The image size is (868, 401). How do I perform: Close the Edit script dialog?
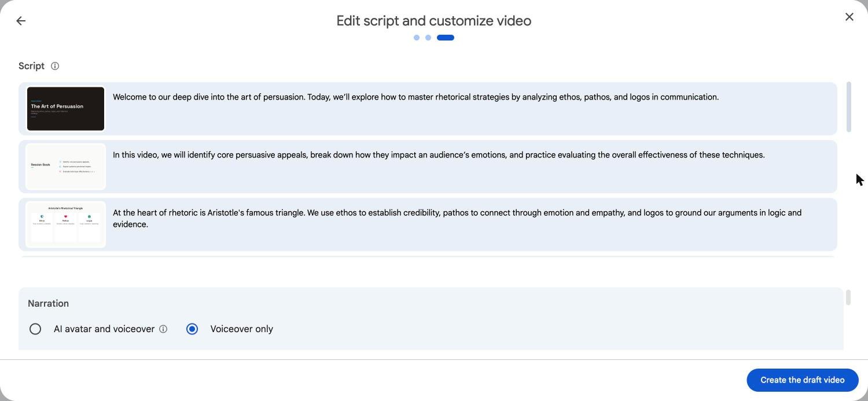849,17
